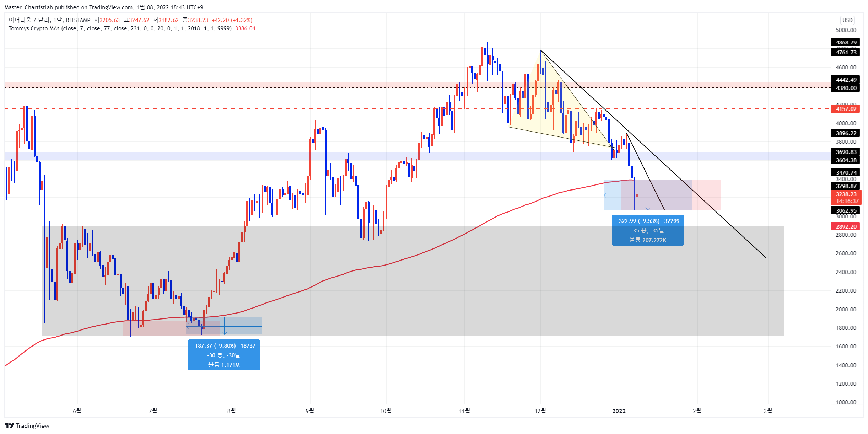Click the 3470.74 price label
This screenshot has height=434, width=868.
(x=846, y=172)
